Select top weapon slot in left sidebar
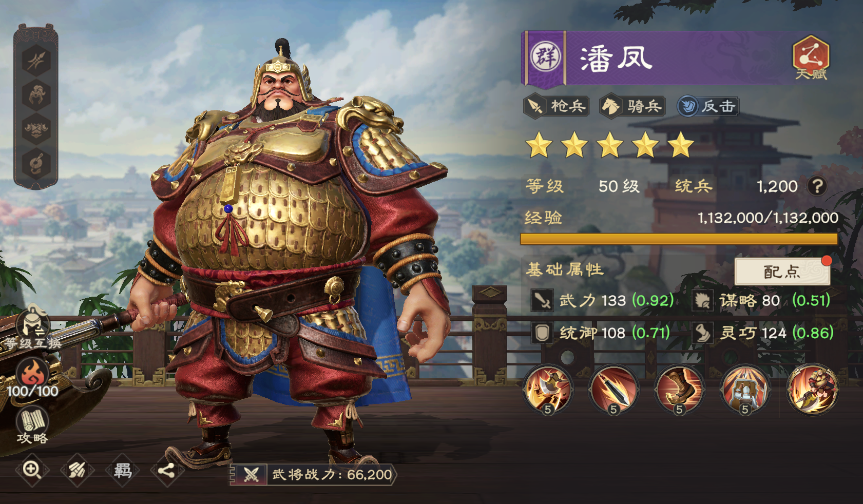The image size is (863, 504). tap(36, 60)
